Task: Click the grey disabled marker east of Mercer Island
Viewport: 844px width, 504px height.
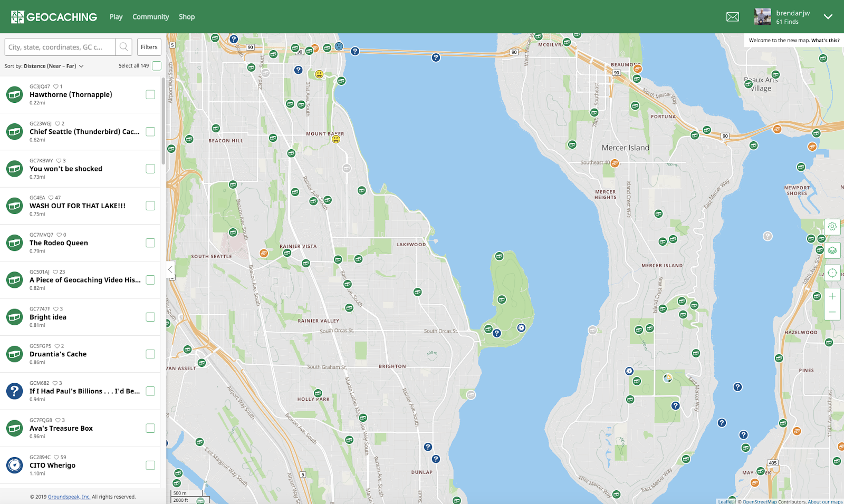Action: (x=768, y=236)
